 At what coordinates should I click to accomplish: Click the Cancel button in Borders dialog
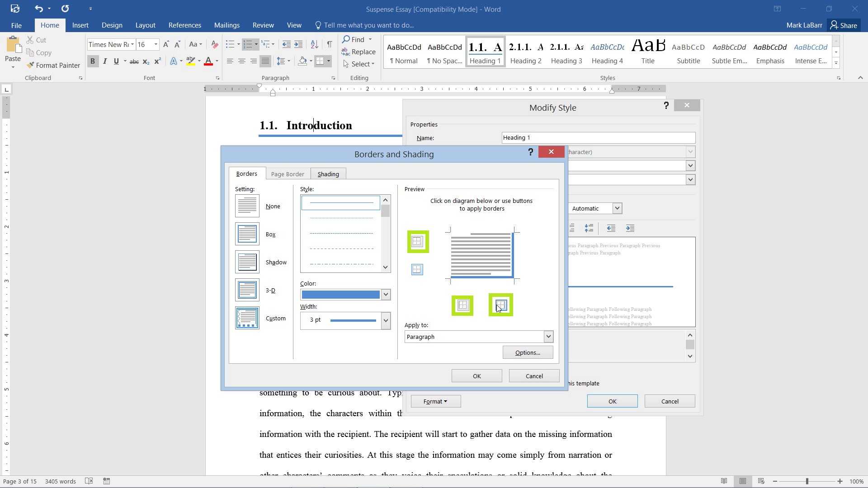[x=534, y=375]
